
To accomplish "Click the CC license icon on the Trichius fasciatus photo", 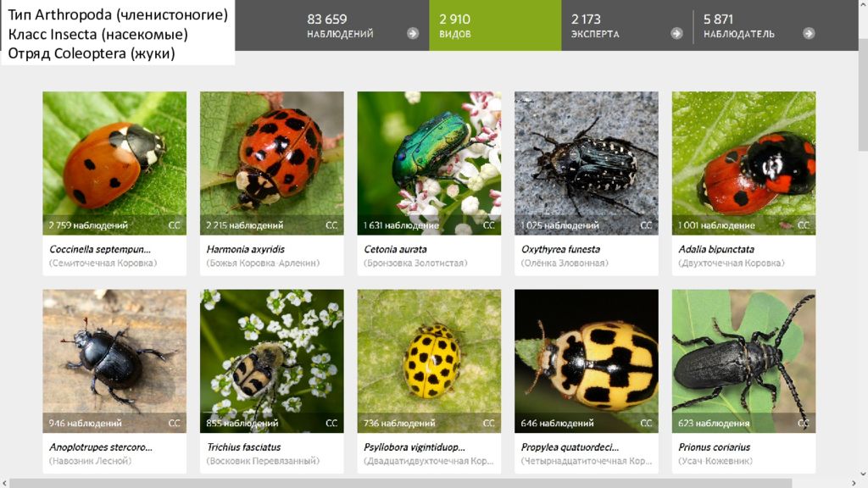I will pyautogui.click(x=331, y=424).
